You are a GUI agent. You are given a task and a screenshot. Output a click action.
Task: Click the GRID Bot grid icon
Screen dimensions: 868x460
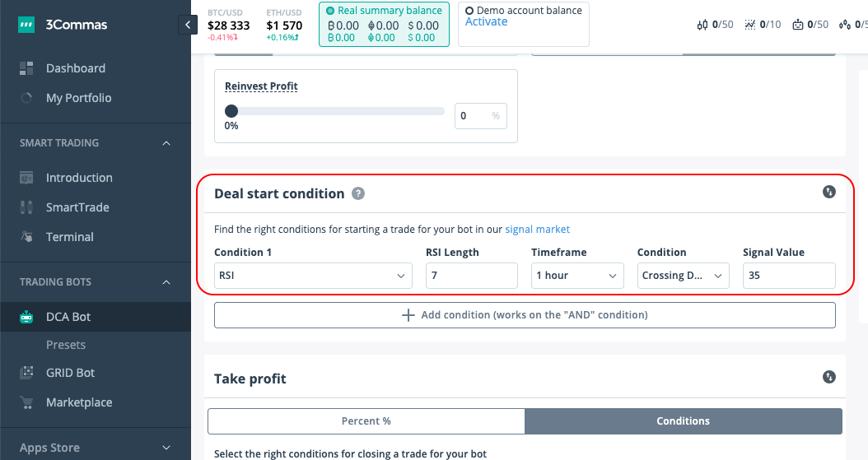tap(26, 373)
